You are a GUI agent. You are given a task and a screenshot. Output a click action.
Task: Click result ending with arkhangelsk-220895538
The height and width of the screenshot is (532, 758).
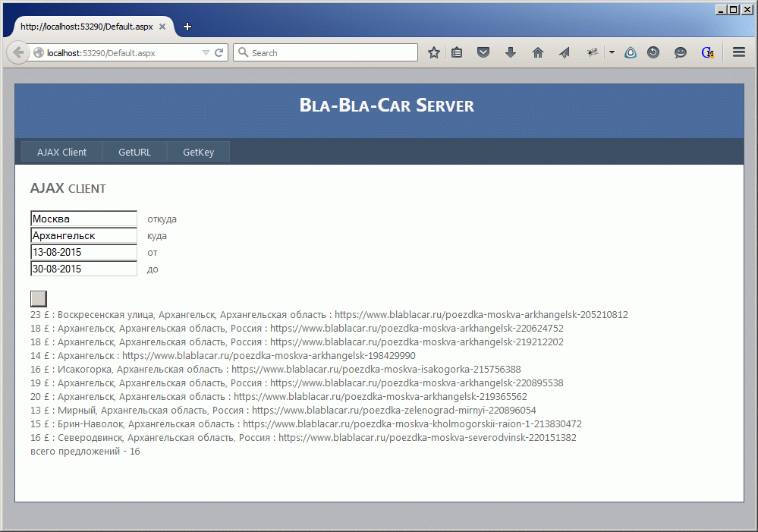[x=297, y=382]
